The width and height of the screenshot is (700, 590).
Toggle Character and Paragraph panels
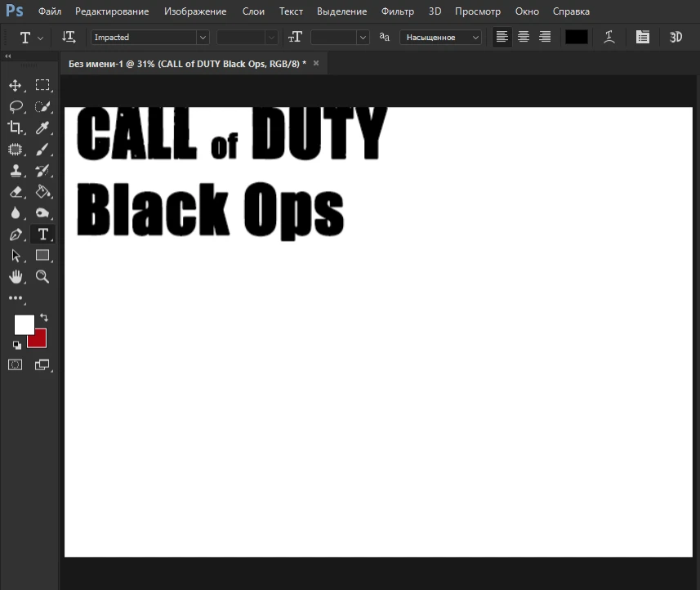click(x=642, y=37)
